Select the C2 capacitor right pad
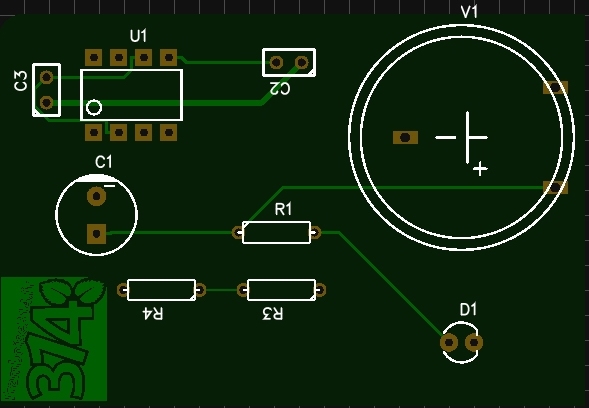Image resolution: width=589 pixels, height=408 pixels. [x=302, y=62]
